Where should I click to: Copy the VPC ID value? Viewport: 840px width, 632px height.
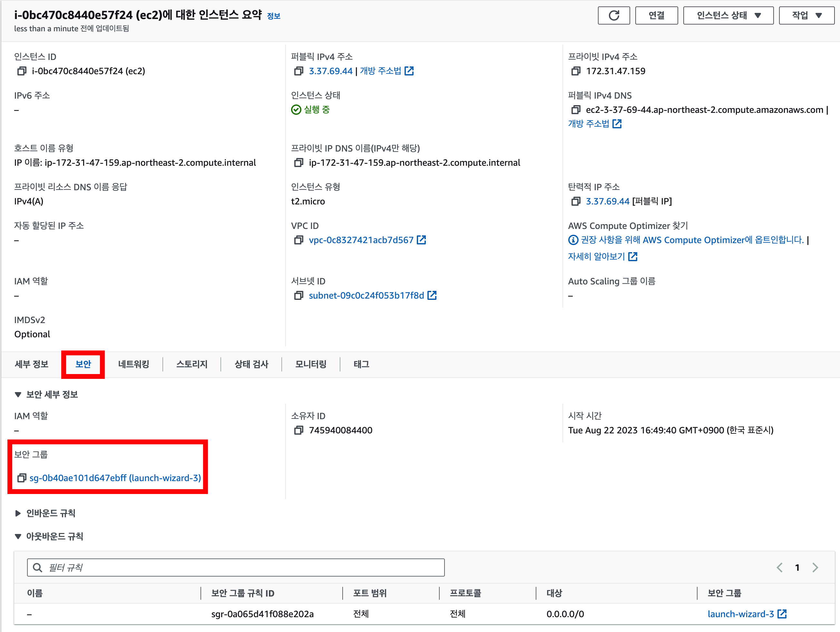click(x=298, y=240)
